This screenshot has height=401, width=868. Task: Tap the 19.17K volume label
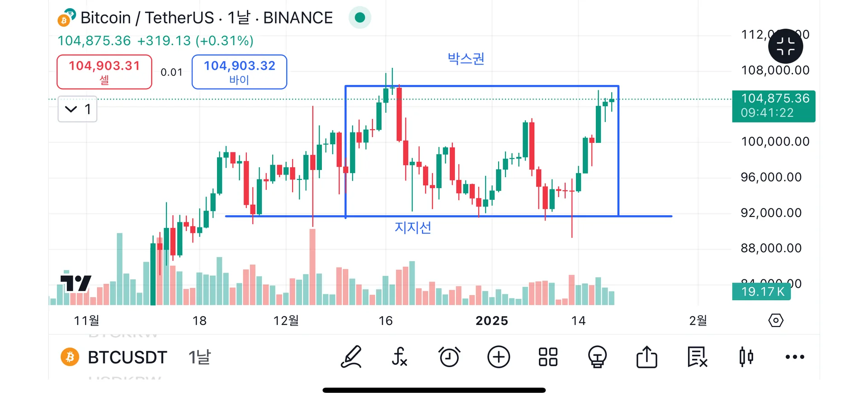[x=761, y=292]
